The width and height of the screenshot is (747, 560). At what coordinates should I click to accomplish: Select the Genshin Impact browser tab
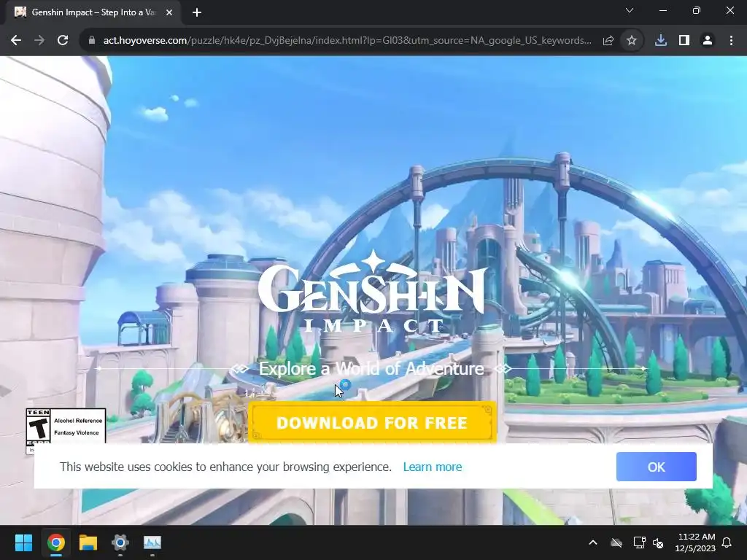[93, 13]
